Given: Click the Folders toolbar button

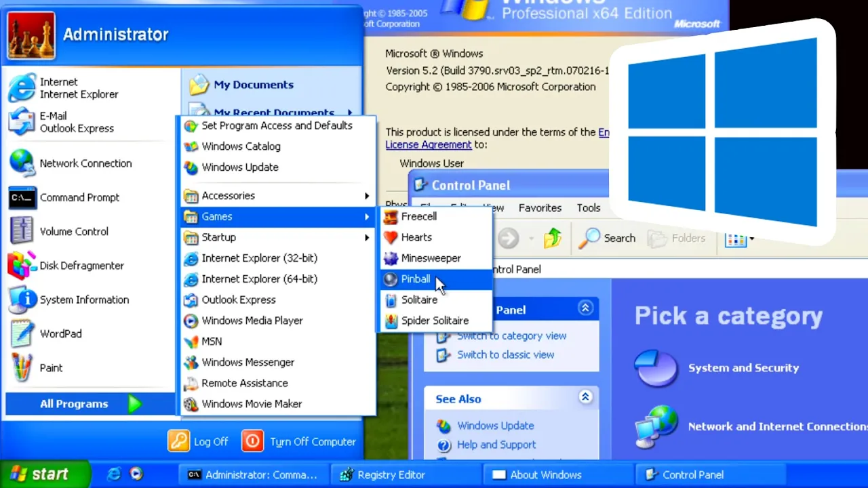Looking at the screenshot, I should point(677,238).
